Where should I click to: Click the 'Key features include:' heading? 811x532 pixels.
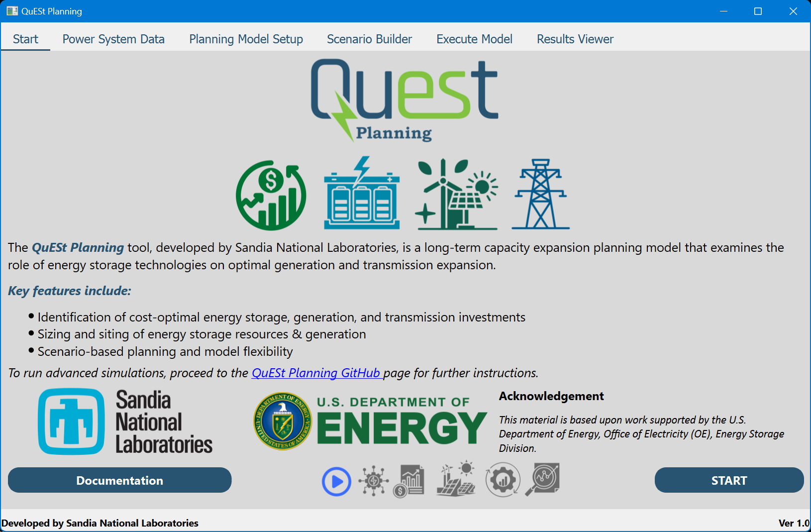(x=70, y=291)
